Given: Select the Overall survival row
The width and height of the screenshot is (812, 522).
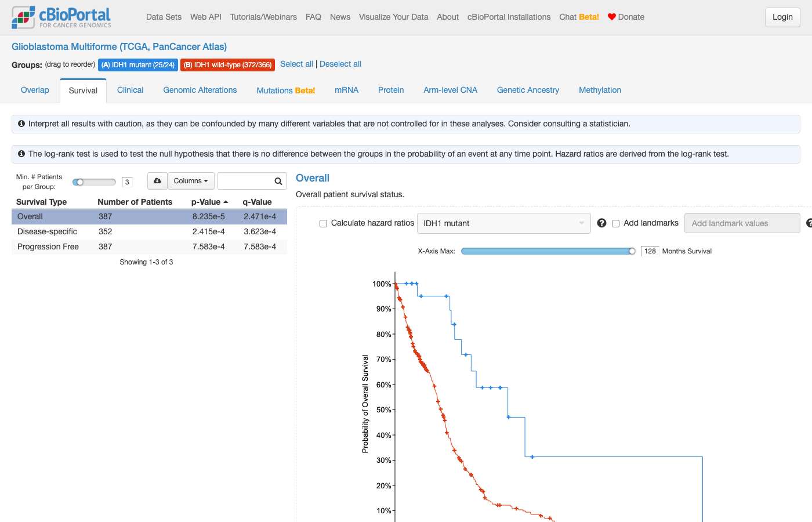Looking at the screenshot, I should click(149, 216).
